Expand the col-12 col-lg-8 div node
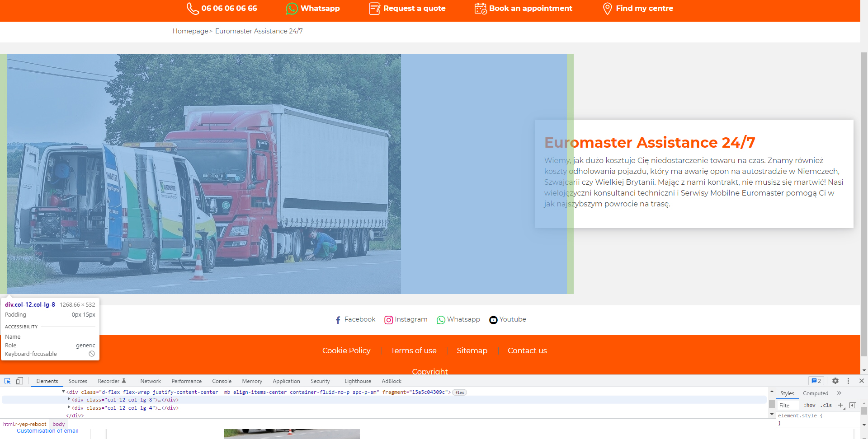Image resolution: width=868 pixels, height=439 pixels. 69,399
